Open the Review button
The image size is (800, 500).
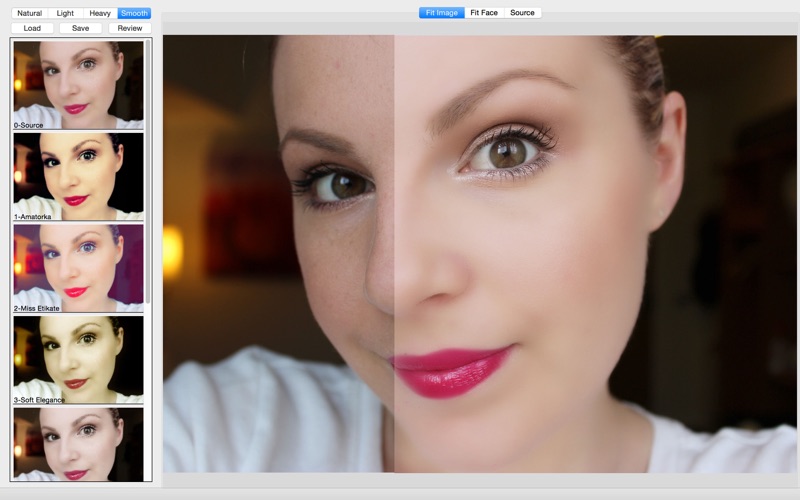[130, 28]
